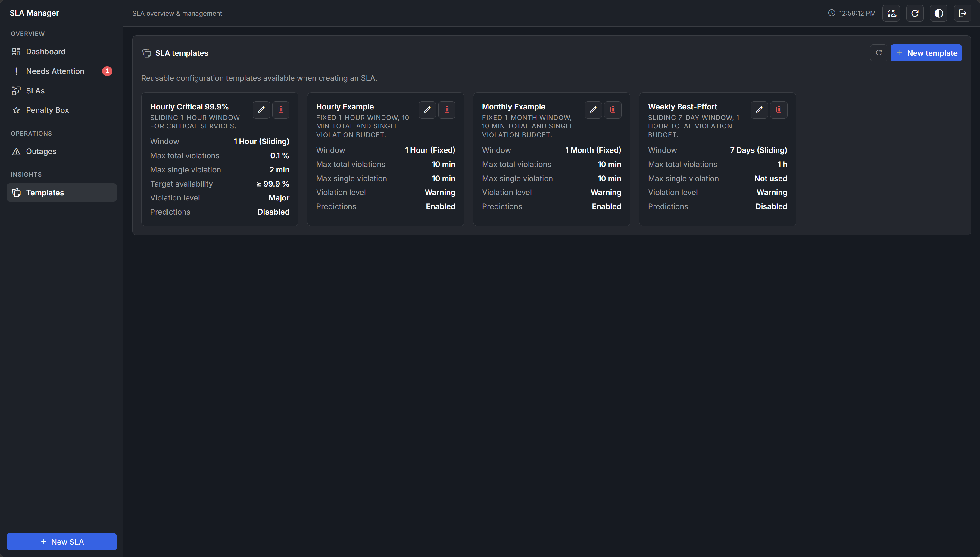Viewport: 980px width, 557px height.
Task: Edit the Monthly Example template
Action: click(593, 110)
